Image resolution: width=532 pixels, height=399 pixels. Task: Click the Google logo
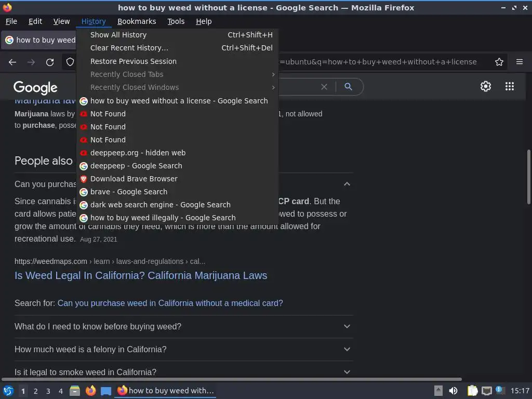pyautogui.click(x=35, y=88)
